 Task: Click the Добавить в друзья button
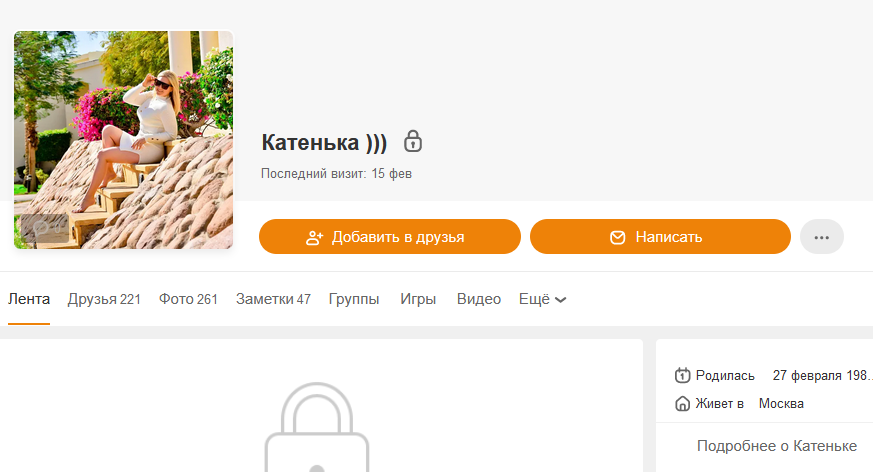pos(390,237)
